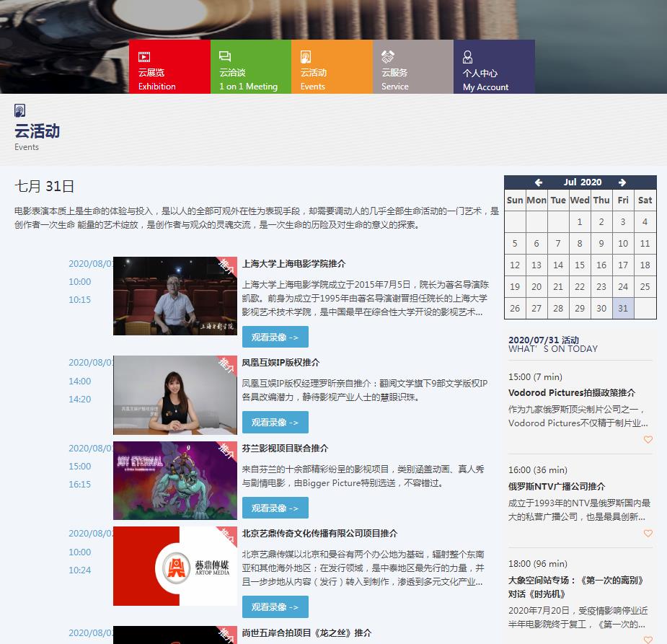Favorite the NTV broadcasting event heart
The height and width of the screenshot is (644, 667).
pyautogui.click(x=648, y=534)
